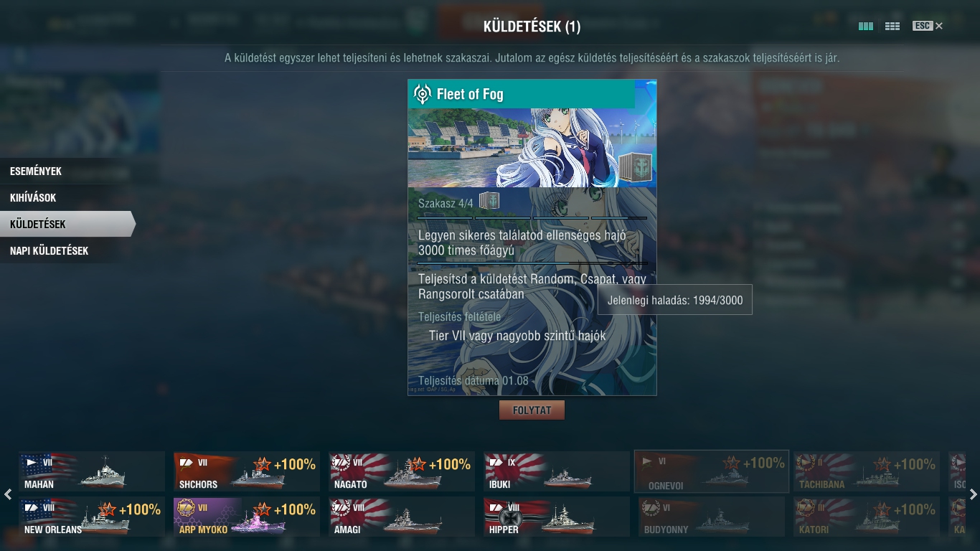
Task: Click the stage reward crate next to Szakasz 4/4
Action: click(489, 201)
